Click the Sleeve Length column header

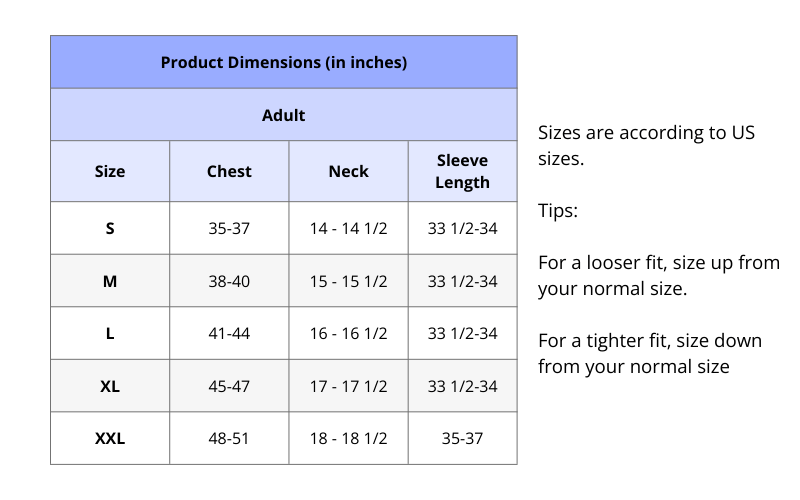pyautogui.click(x=462, y=171)
